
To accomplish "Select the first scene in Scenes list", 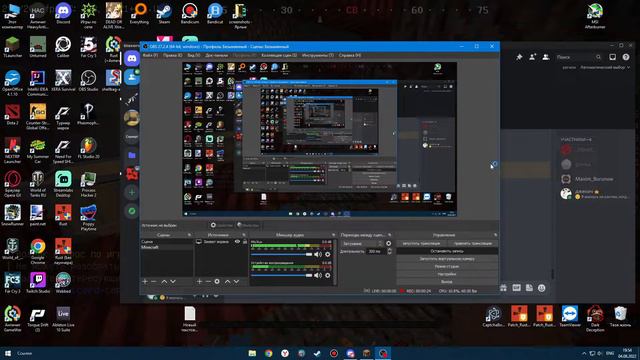I will pyautogui.click(x=167, y=242).
